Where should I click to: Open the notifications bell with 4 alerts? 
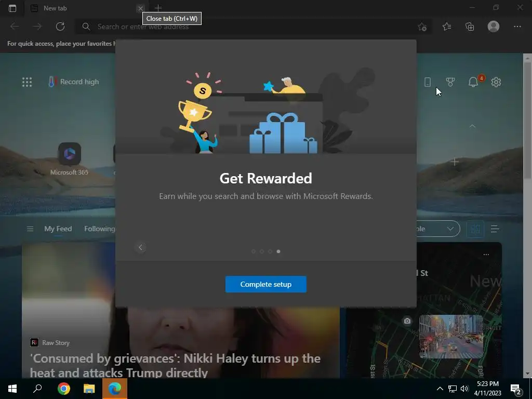tap(474, 82)
